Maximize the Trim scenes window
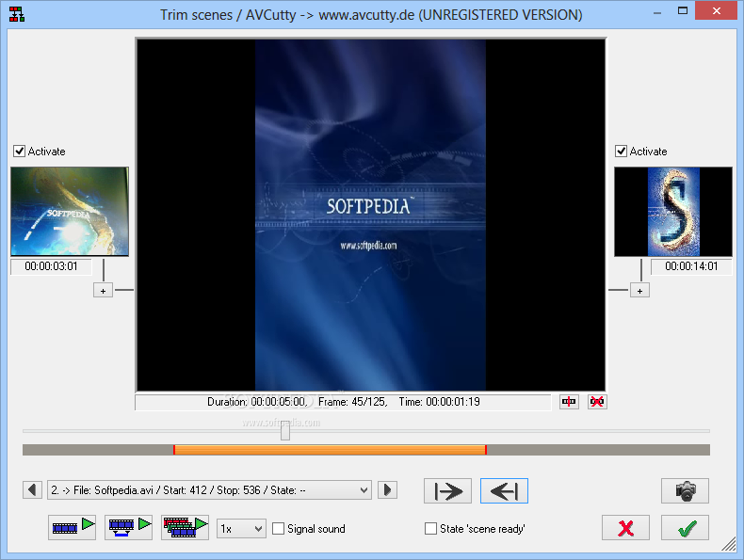 click(x=683, y=11)
